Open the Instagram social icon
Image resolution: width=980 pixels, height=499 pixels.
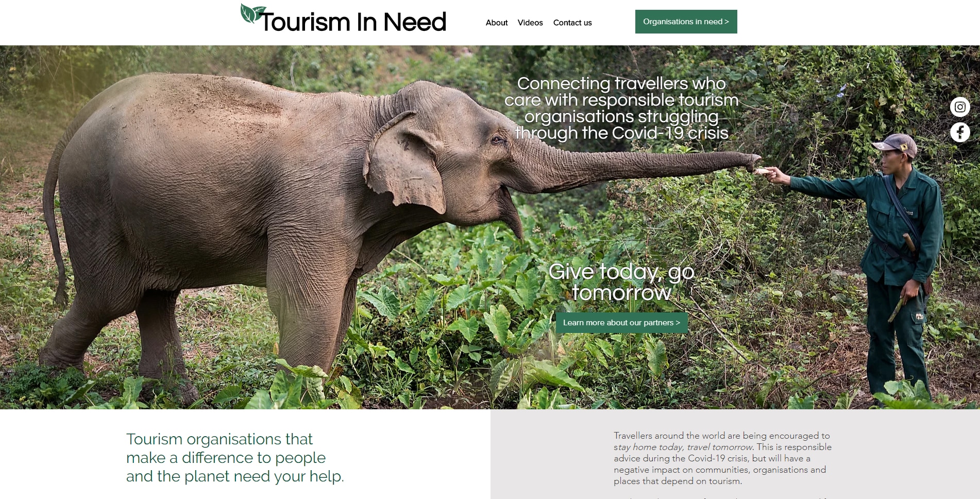point(960,107)
